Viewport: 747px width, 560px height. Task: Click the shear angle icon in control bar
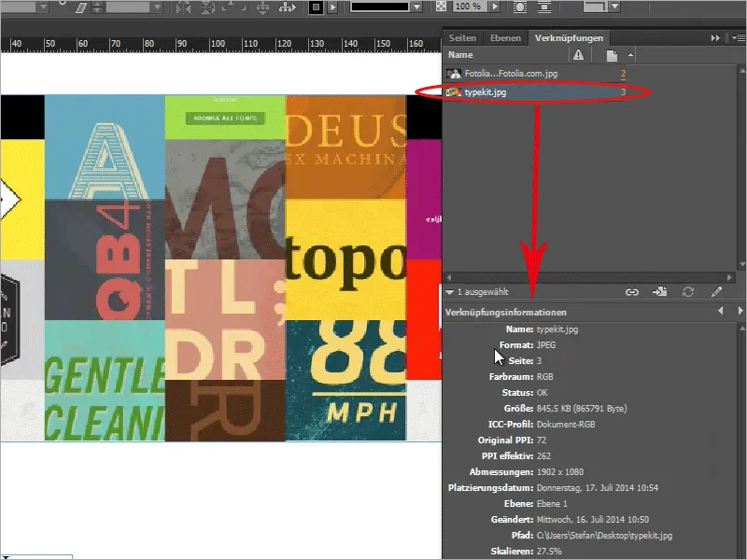[x=80, y=7]
